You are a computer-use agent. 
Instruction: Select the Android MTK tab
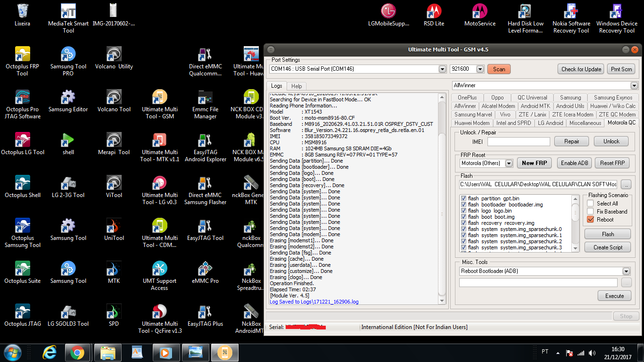535,106
